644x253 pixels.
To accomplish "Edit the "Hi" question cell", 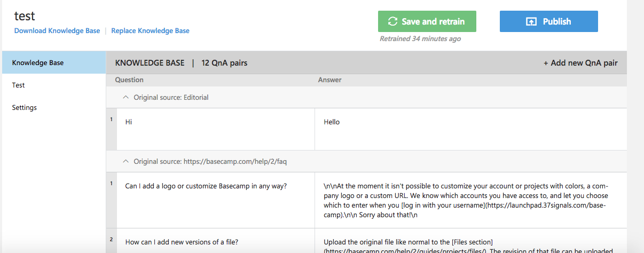I will pos(215,129).
